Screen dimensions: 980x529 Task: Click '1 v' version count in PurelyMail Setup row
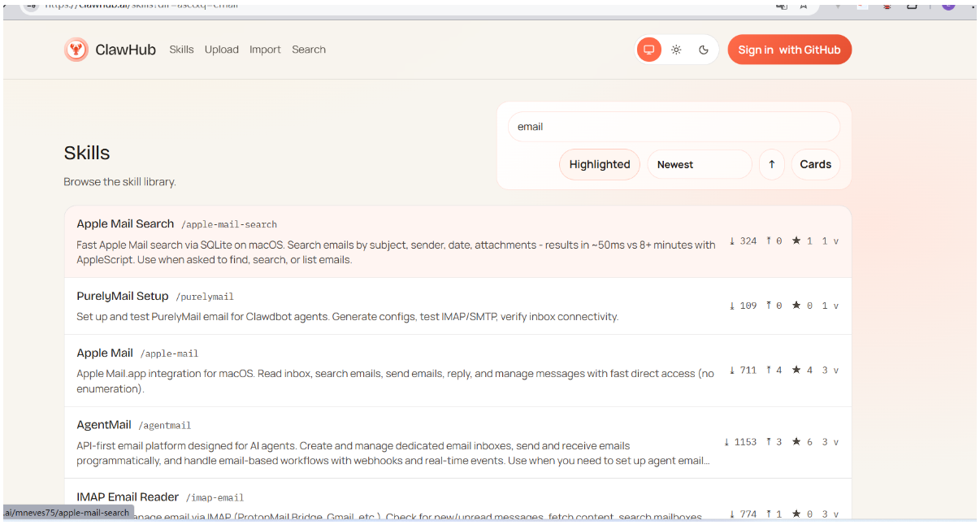(830, 306)
